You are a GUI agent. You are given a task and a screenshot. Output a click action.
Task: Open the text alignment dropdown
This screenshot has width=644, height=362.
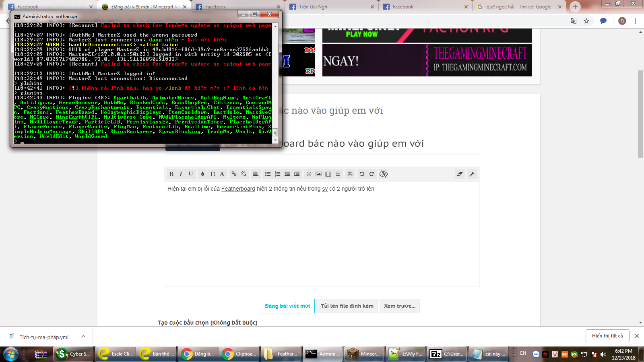tap(256, 174)
